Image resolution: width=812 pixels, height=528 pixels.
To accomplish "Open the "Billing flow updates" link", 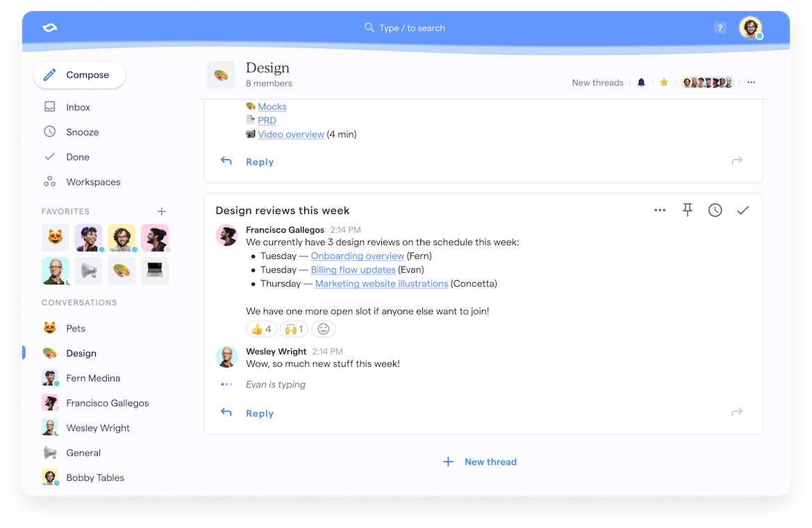I will (353, 270).
